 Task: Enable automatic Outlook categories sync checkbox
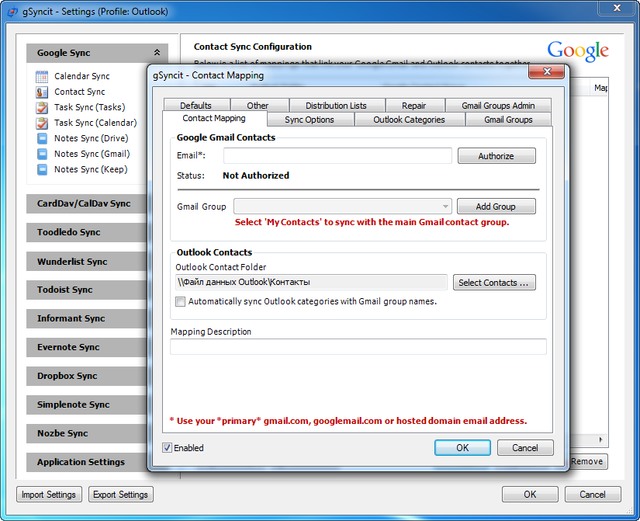coord(180,301)
